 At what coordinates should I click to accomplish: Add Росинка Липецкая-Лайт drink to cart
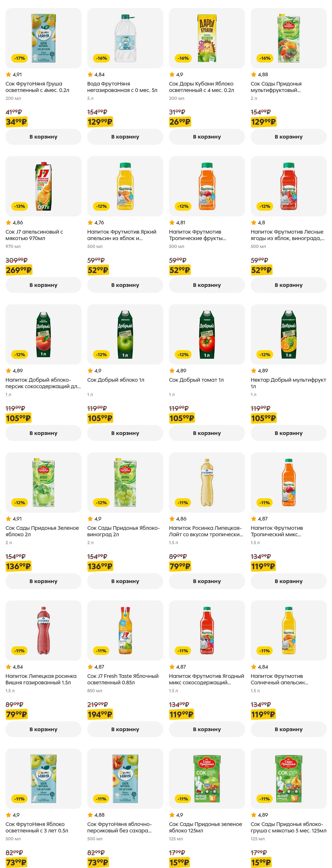tap(207, 581)
